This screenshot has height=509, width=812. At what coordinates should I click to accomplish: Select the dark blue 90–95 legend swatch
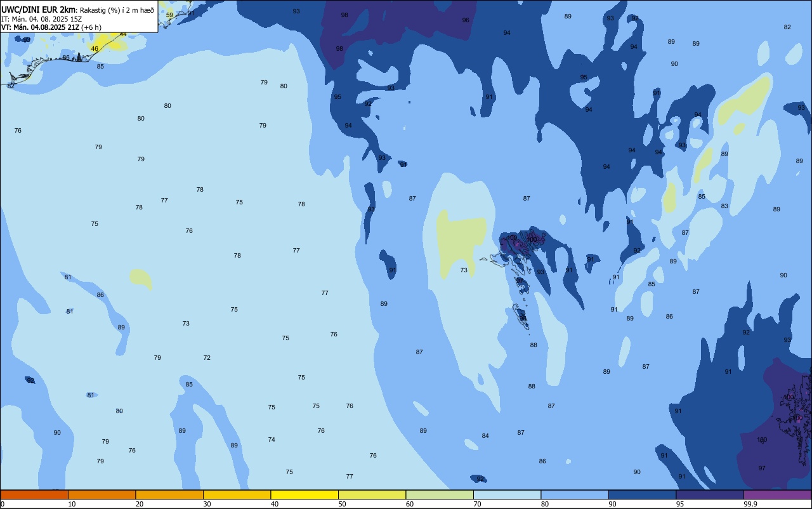pos(642,494)
